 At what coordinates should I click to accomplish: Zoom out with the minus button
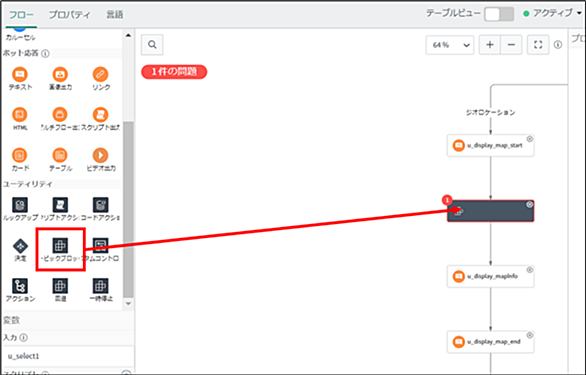click(x=511, y=45)
